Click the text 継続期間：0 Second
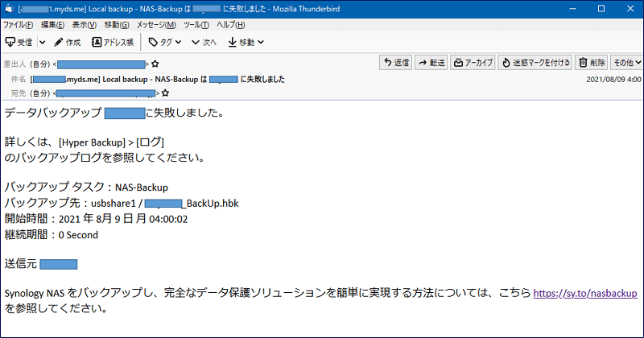 [52, 235]
